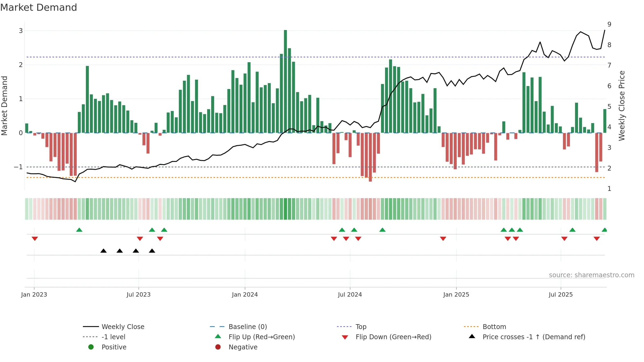Click the purple dotted Top line in chart
Viewport: 644px width, 362px height.
316,57
